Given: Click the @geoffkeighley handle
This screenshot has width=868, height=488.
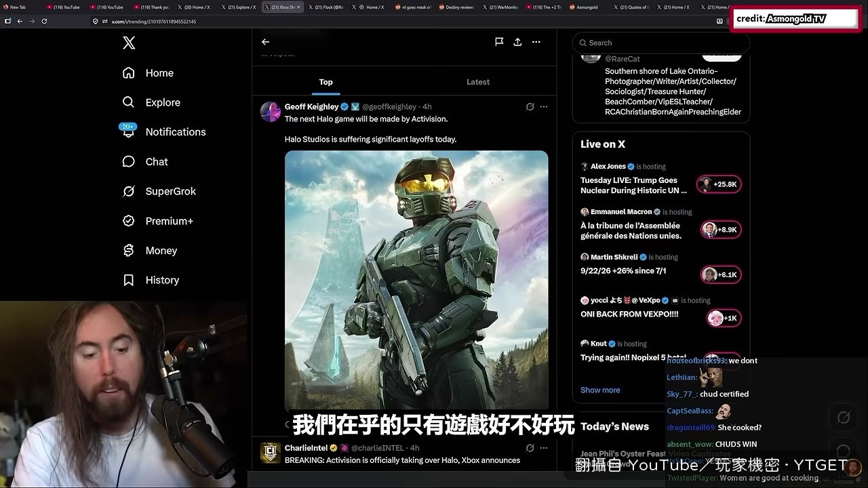Looking at the screenshot, I should (389, 107).
